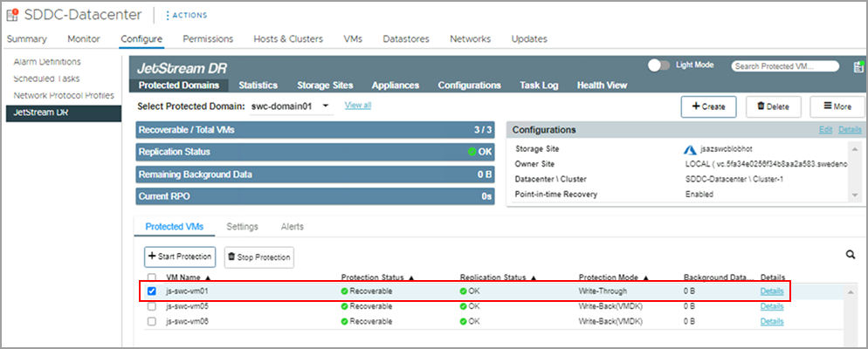
Task: Click the SDDC-Datacenter icon in the header
Action: point(13,15)
